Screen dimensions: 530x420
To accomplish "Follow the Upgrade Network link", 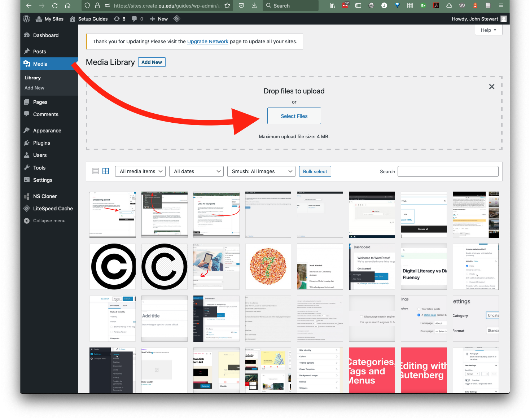I will click(207, 41).
